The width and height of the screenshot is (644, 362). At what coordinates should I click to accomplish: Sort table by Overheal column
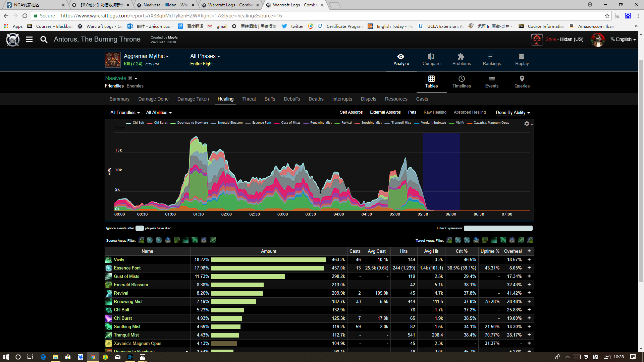point(513,251)
